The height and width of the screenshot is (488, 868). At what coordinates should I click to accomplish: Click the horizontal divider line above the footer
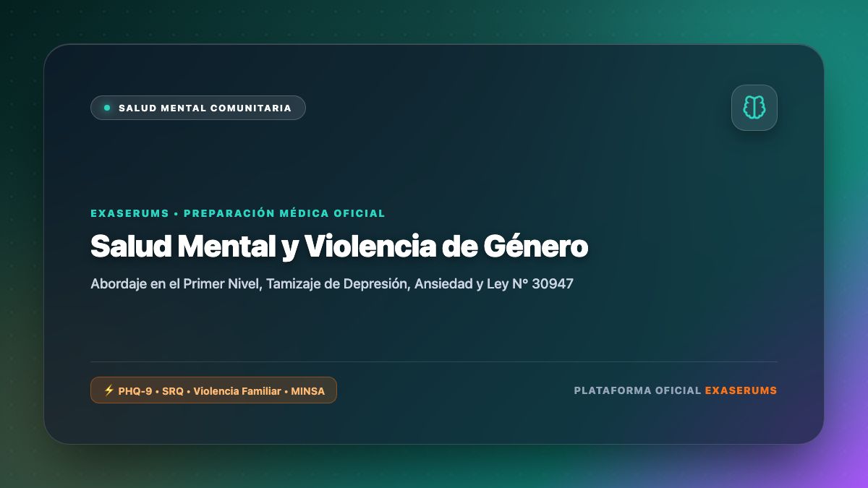(434, 361)
